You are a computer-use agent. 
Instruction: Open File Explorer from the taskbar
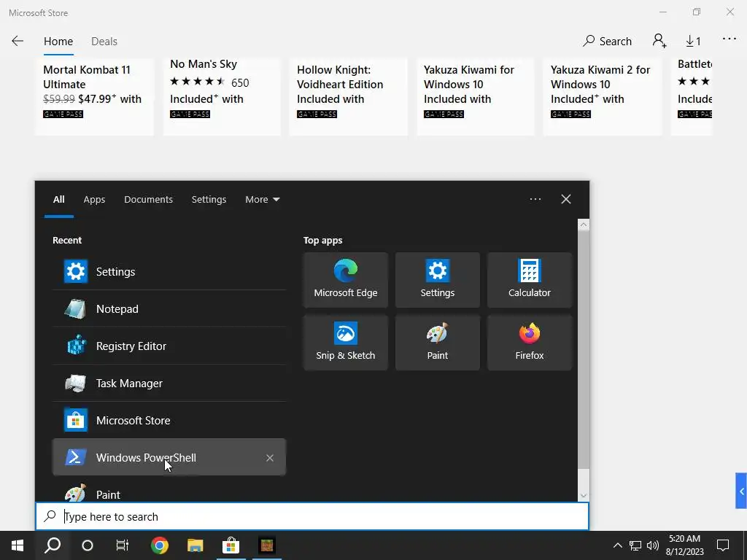[x=195, y=545]
